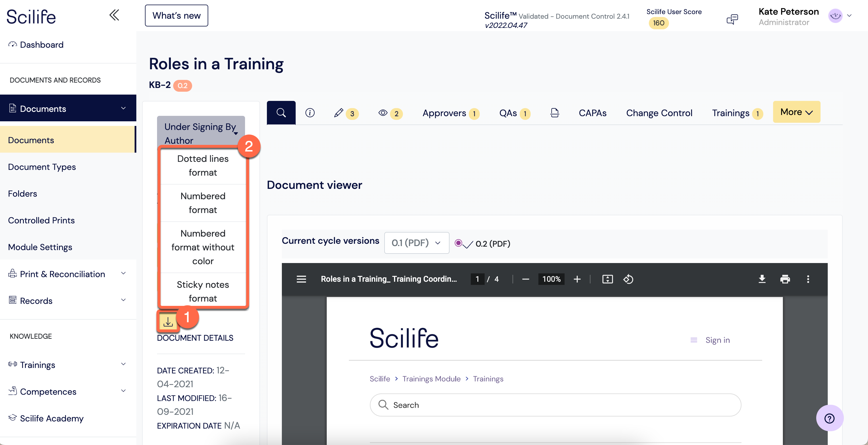The height and width of the screenshot is (445, 868).
Task: Click the hamburger icon in PDF page
Action: coord(693,340)
